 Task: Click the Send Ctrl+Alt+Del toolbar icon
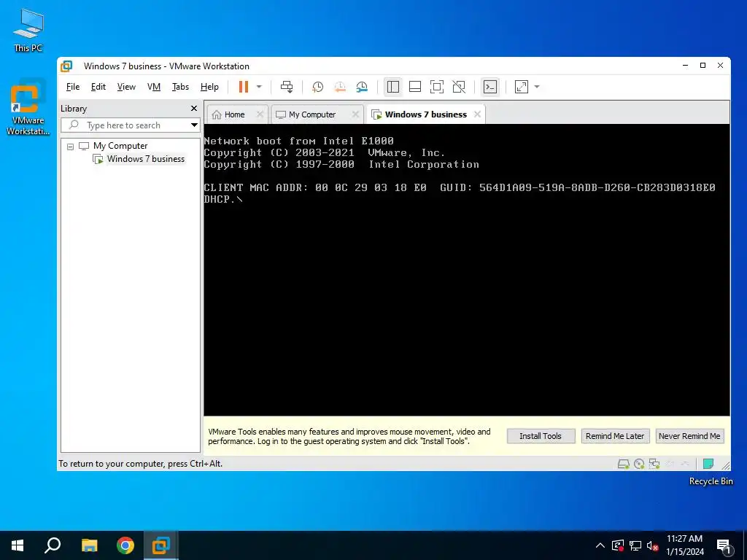(287, 87)
